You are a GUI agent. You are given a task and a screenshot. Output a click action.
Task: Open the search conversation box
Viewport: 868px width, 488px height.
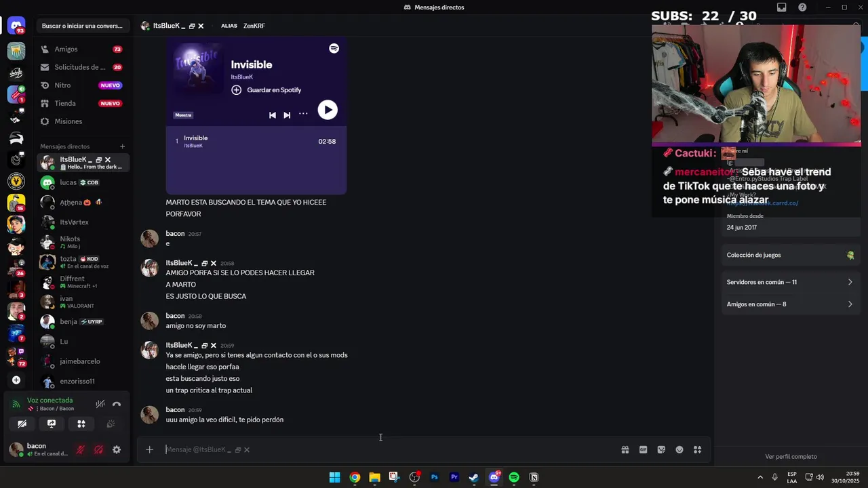82,26
